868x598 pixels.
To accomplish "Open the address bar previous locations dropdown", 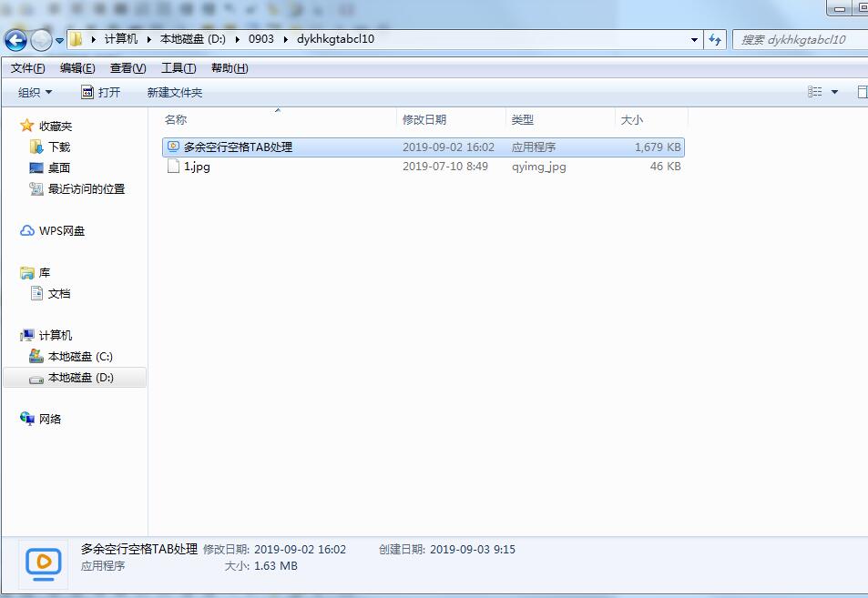I will coord(694,40).
